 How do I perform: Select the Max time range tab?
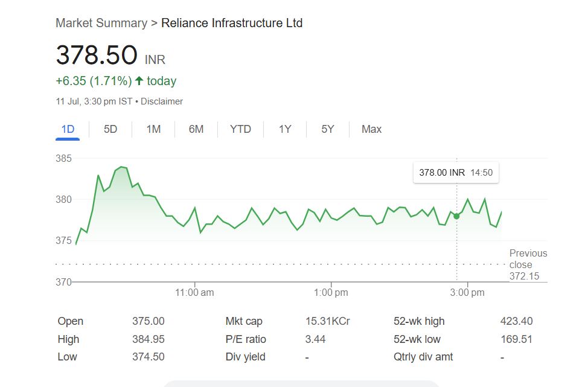371,129
